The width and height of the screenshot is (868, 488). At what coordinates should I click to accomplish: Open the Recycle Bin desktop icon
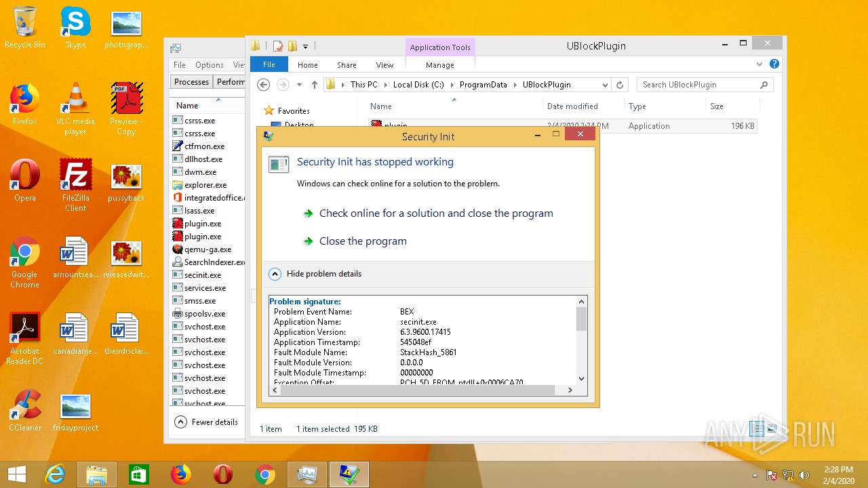point(25,27)
